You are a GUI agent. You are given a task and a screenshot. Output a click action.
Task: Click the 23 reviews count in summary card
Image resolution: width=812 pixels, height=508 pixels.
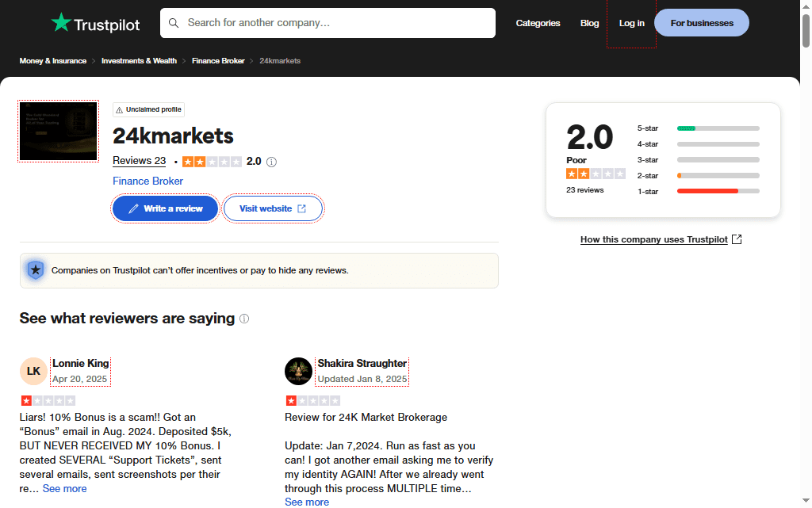(584, 190)
